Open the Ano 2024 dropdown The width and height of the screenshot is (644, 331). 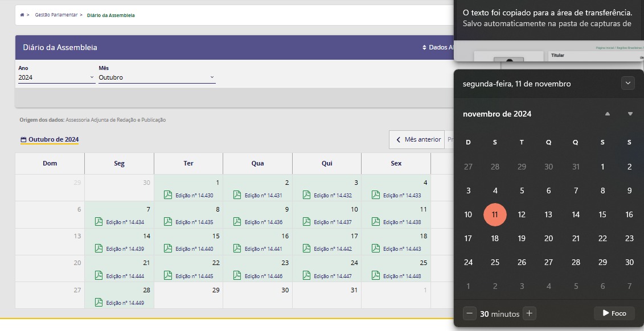(x=56, y=77)
